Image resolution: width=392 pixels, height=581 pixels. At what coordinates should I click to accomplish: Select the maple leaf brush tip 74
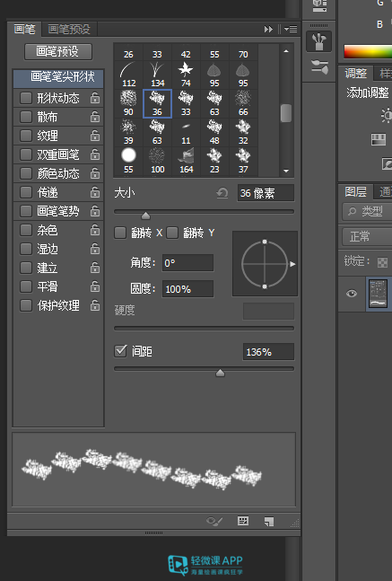tap(186, 75)
